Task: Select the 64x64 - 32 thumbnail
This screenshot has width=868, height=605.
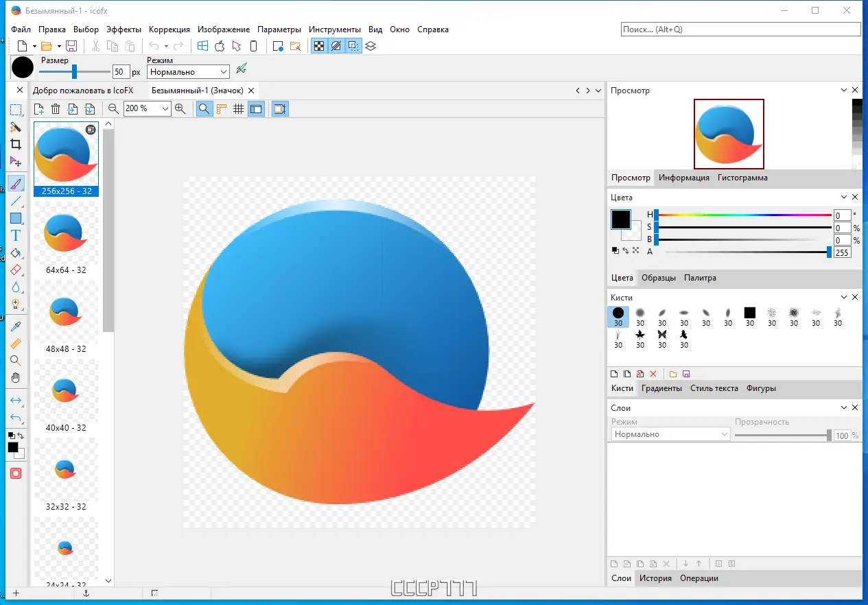Action: point(66,239)
